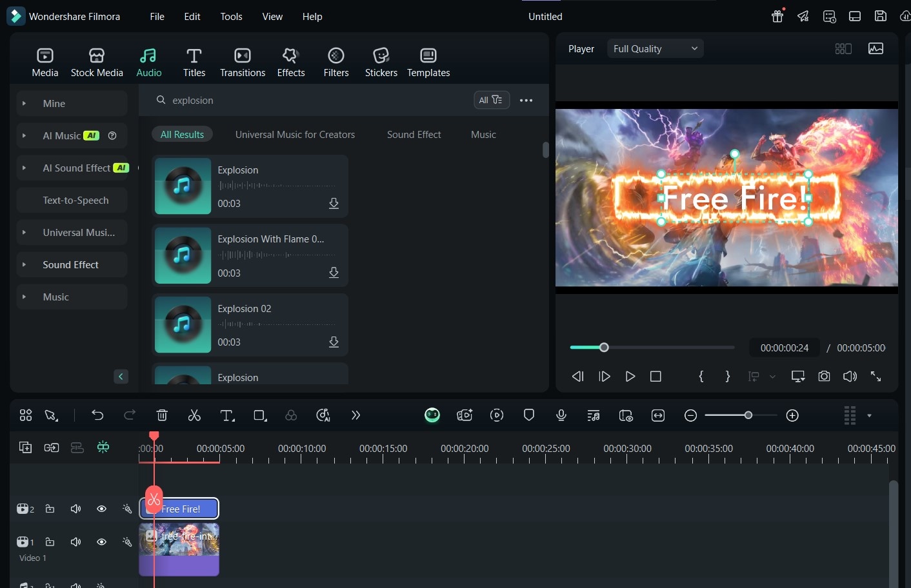Click the save project icon
The image size is (911, 588).
pyautogui.click(x=881, y=17)
